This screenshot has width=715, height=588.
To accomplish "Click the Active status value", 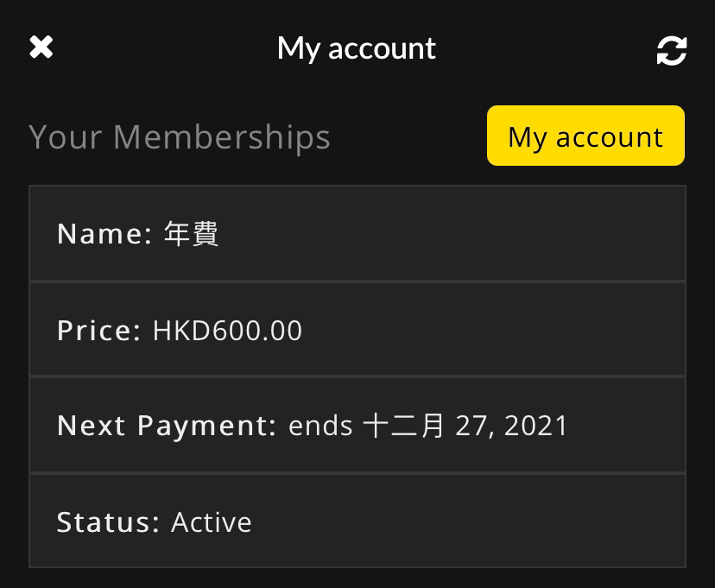I will click(x=211, y=522).
